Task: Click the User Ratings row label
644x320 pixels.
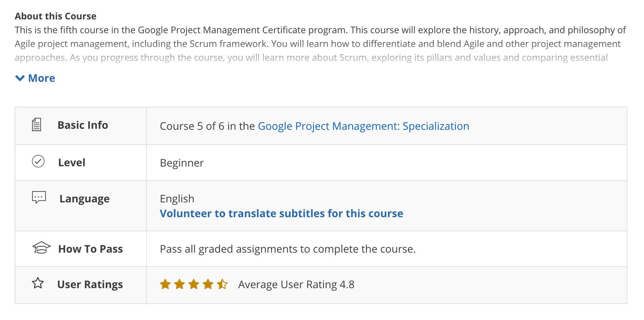Action: (x=90, y=284)
